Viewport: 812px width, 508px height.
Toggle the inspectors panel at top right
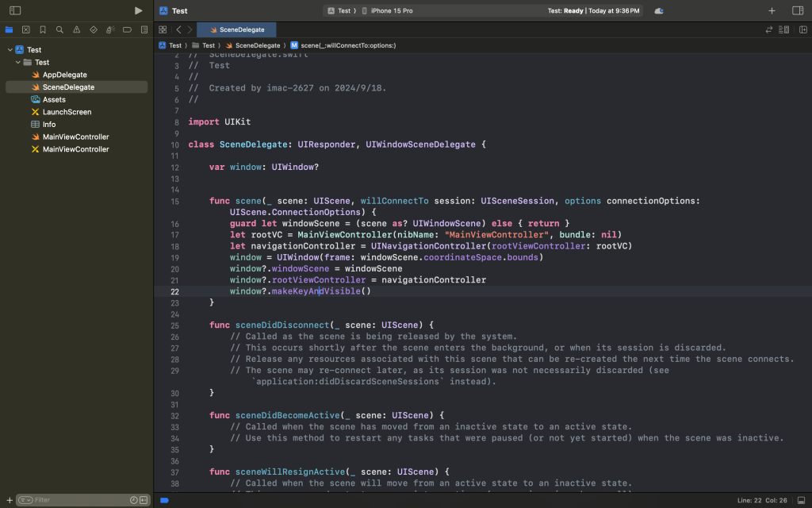tap(798, 10)
